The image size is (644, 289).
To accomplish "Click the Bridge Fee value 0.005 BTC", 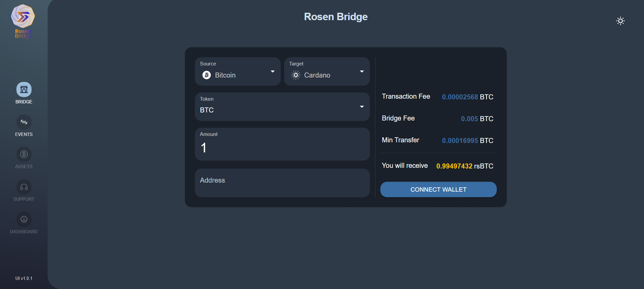I will click(x=477, y=119).
